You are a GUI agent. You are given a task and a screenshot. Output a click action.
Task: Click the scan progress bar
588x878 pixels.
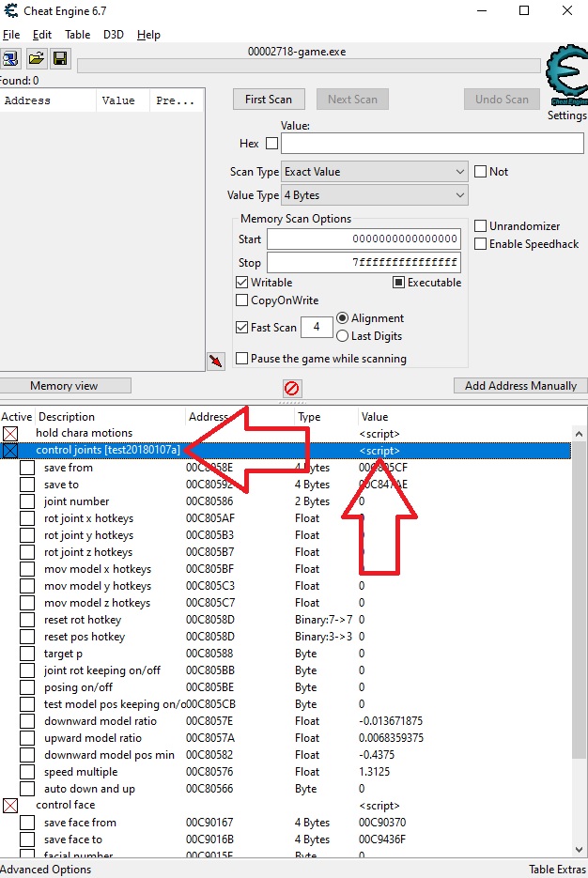[x=309, y=67]
